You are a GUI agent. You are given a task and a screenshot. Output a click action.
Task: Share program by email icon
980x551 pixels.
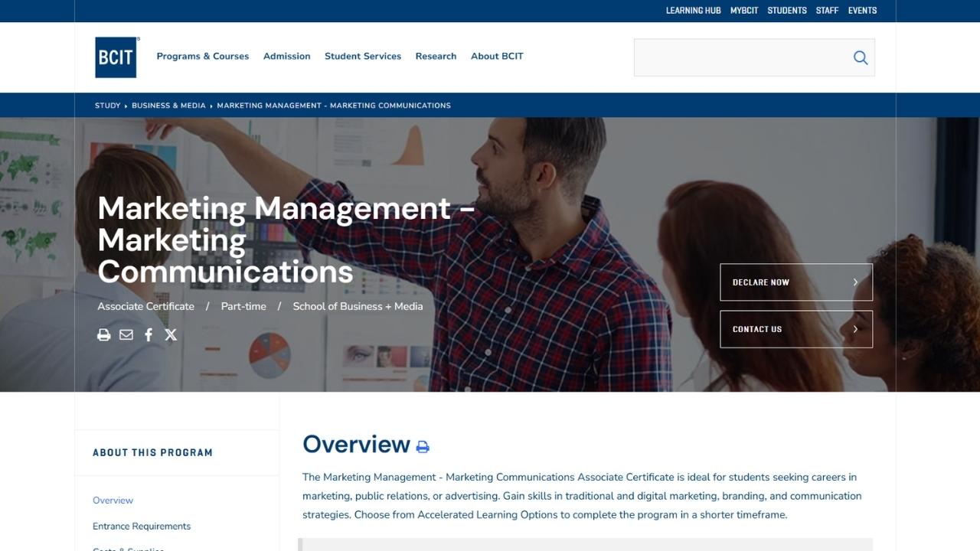click(126, 334)
